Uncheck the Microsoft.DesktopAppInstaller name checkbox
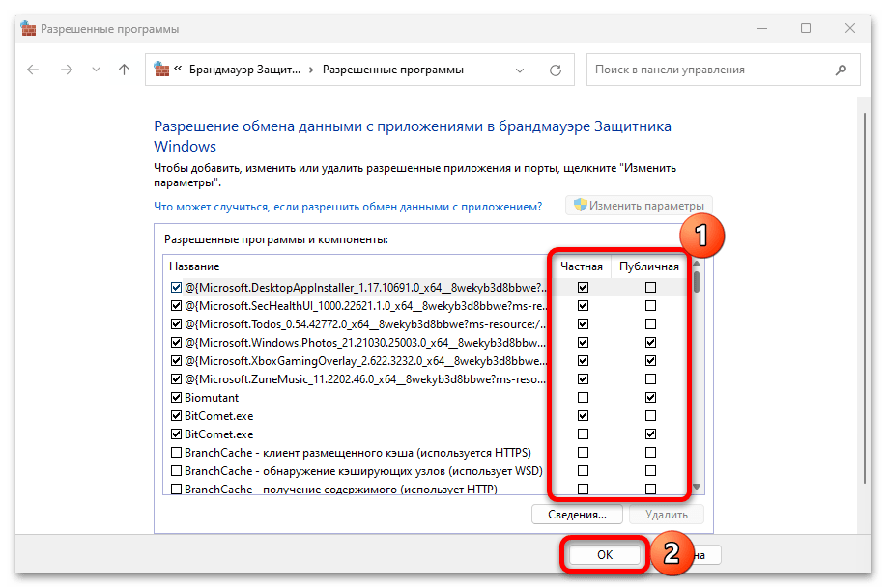 pyautogui.click(x=176, y=288)
